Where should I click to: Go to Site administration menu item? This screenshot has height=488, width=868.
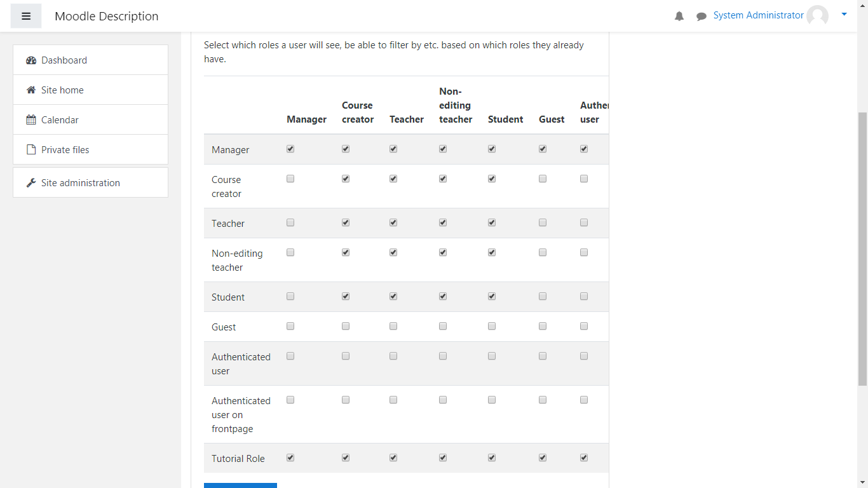(80, 183)
